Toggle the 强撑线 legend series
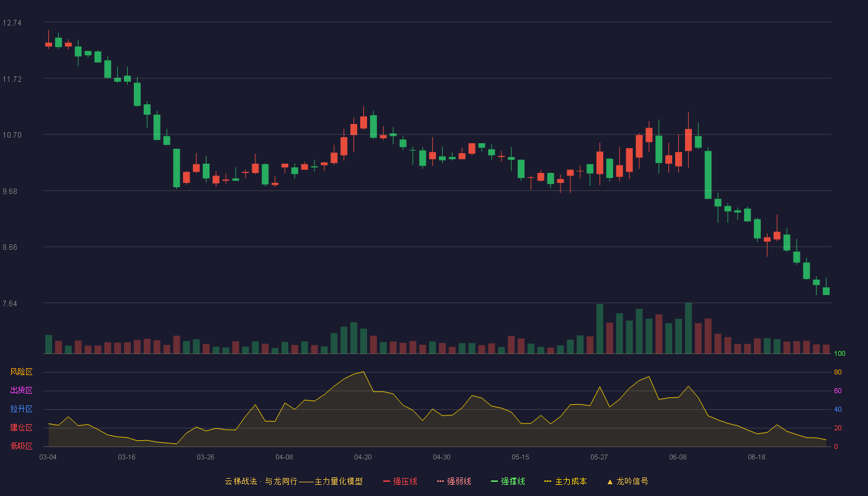 tap(508, 481)
